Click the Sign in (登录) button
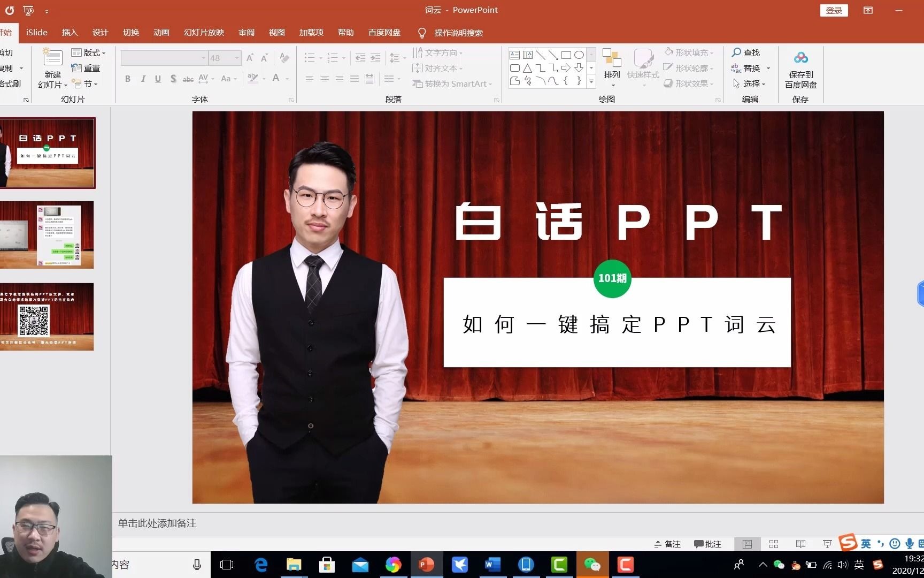The height and width of the screenshot is (578, 924). click(x=834, y=11)
